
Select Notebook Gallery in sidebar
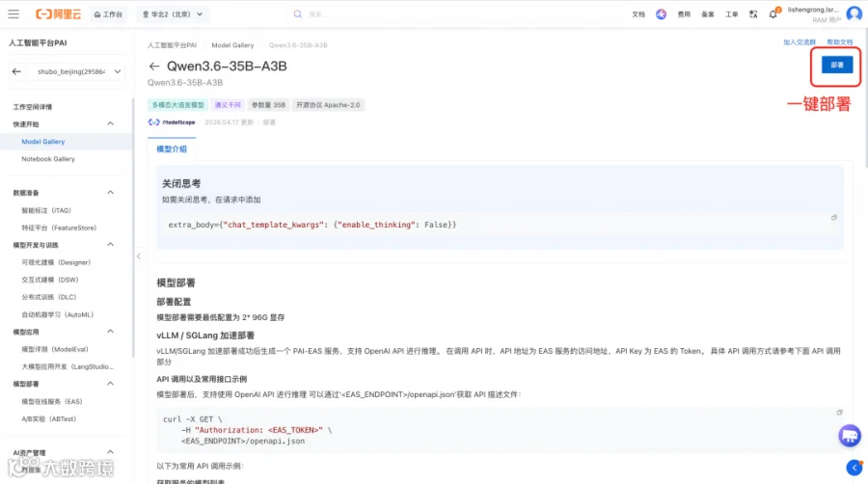coord(48,159)
